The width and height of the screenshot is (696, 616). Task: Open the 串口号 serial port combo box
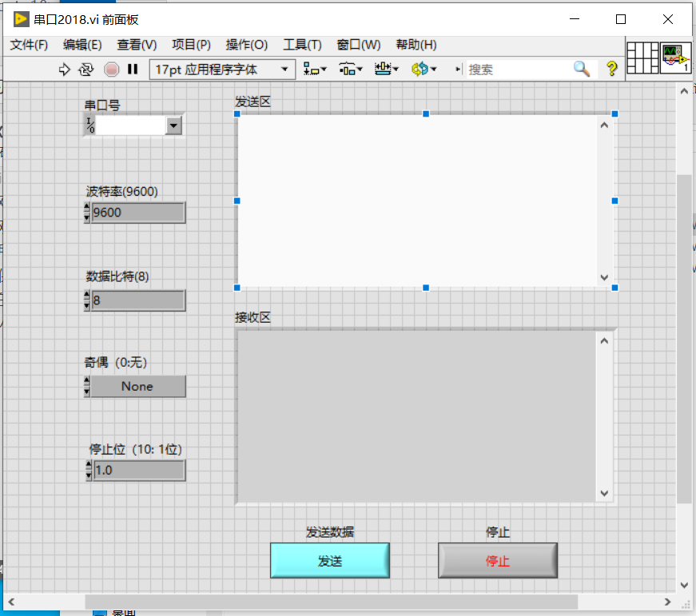coord(173,125)
